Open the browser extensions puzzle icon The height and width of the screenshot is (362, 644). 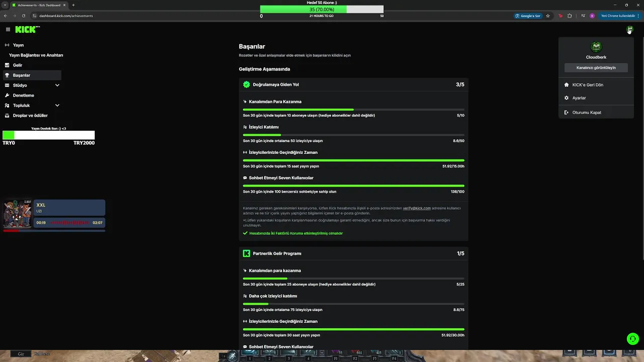(x=570, y=16)
